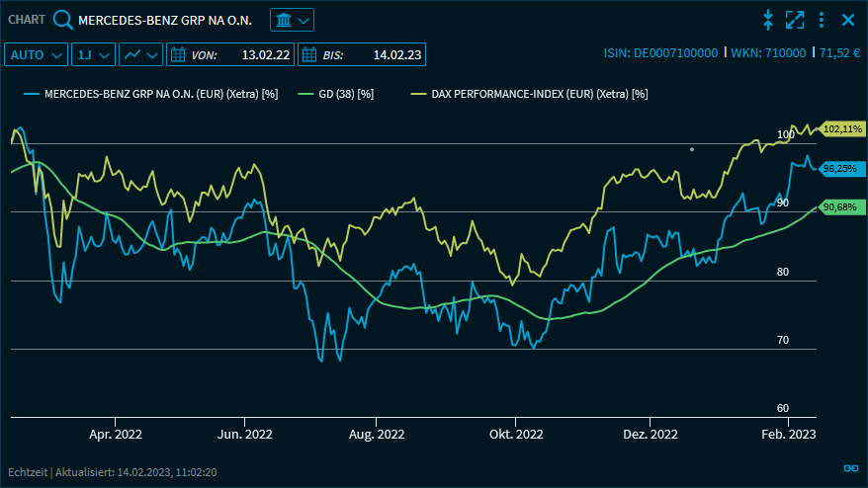Open the exchange selector with bank icon
The image size is (868, 488).
click(x=292, y=20)
